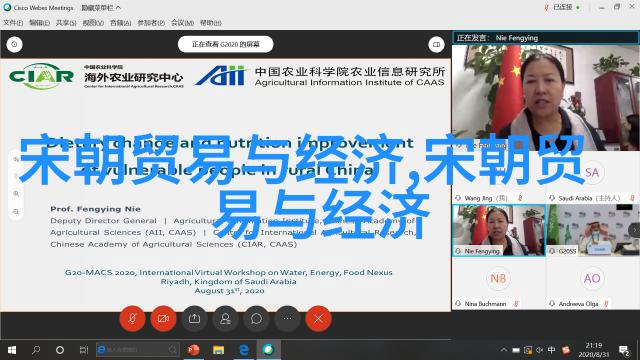Screen dimensions: 640x360
Task: Click the participant strip next arrow on the right edge
Action: (635, 230)
